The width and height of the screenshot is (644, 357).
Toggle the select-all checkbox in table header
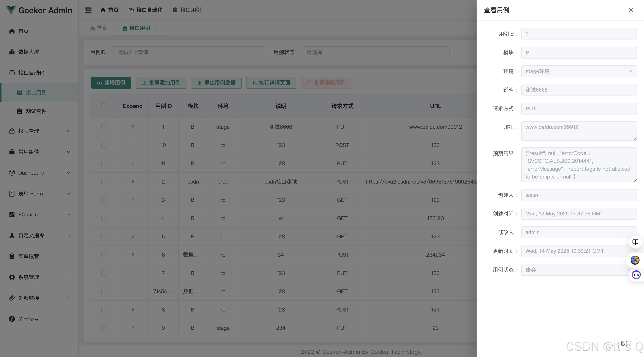[x=104, y=106]
